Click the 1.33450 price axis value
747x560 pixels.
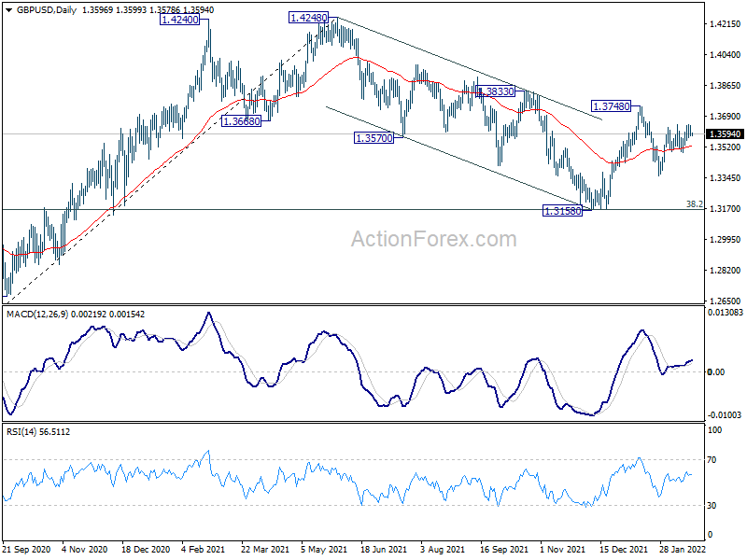tap(726, 178)
